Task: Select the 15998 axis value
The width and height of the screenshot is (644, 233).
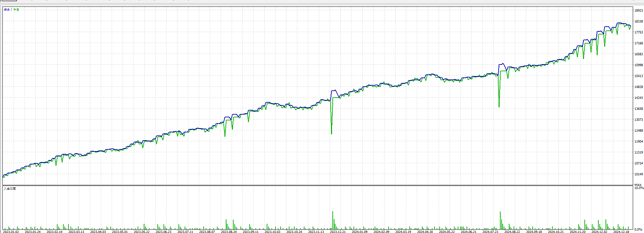Action: pos(639,65)
